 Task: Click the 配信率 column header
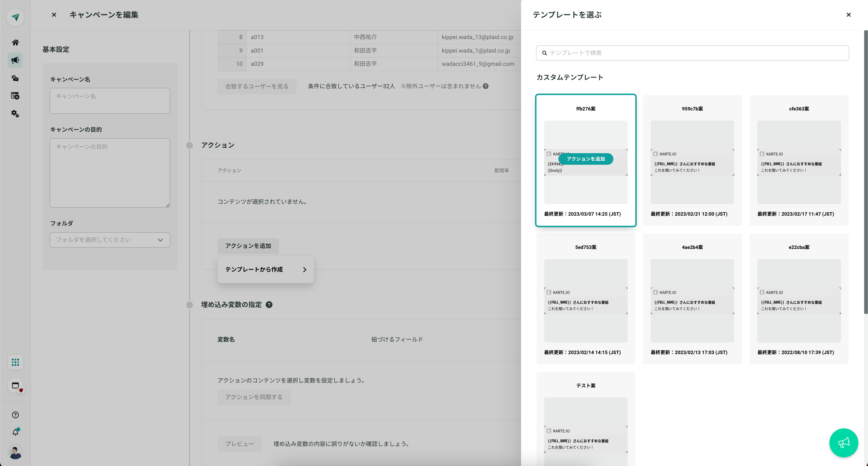(x=502, y=171)
